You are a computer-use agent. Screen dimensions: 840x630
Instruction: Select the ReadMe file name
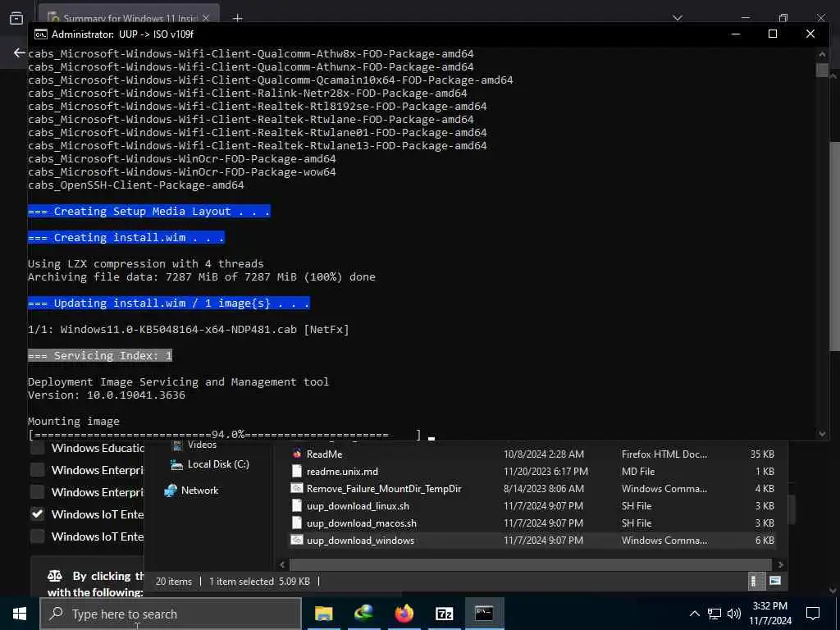tap(324, 454)
